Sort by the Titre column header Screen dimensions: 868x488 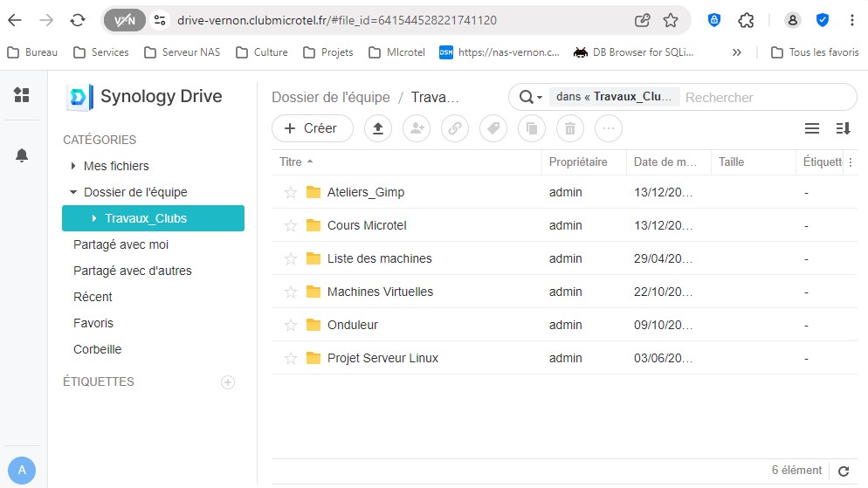291,162
